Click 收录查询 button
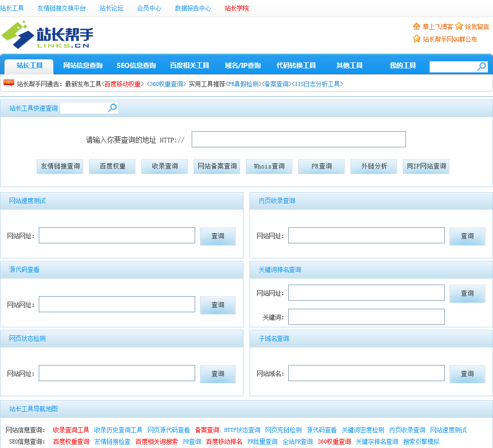 tap(165, 166)
